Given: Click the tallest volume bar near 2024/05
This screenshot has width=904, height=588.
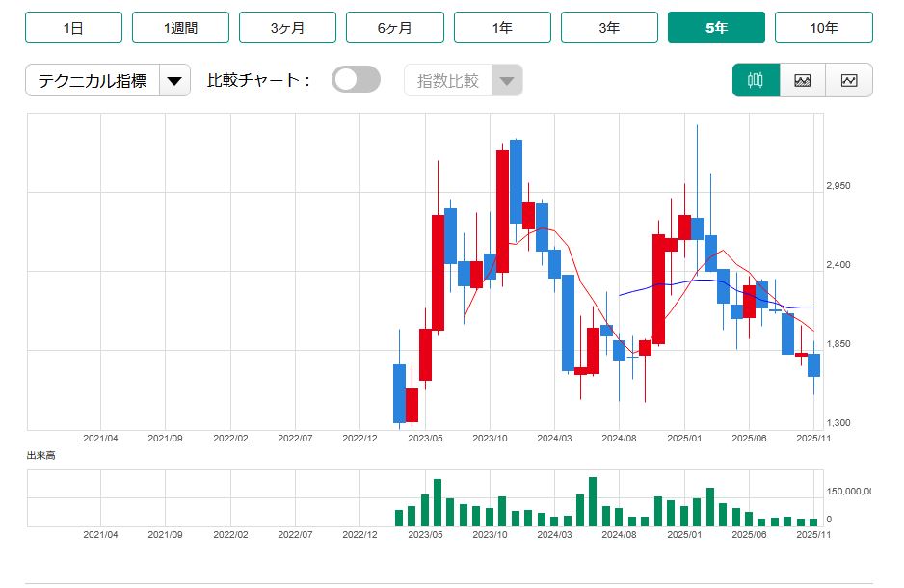Looking at the screenshot, I should coord(593,501).
